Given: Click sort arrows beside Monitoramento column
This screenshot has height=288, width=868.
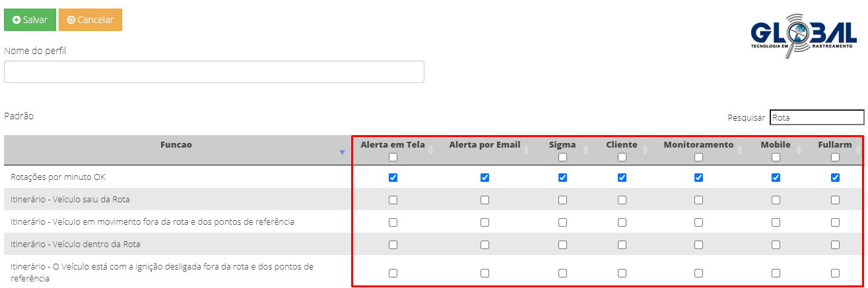Looking at the screenshot, I should 740,150.
